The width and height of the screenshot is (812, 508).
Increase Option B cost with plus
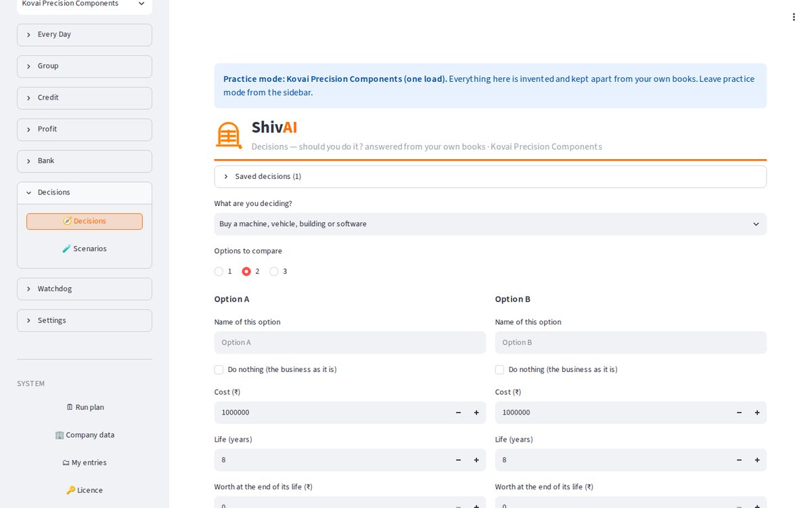click(x=757, y=412)
